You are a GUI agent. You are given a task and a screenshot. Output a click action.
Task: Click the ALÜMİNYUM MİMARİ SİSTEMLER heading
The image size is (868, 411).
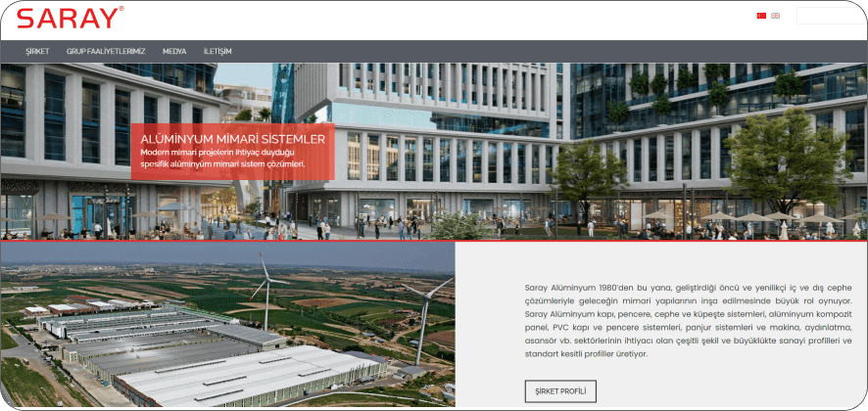click(x=232, y=139)
